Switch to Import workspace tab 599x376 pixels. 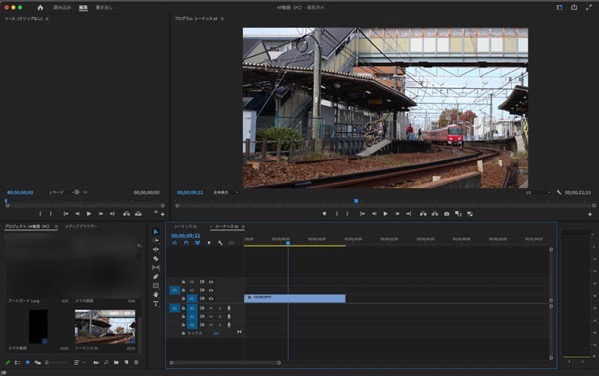62,8
